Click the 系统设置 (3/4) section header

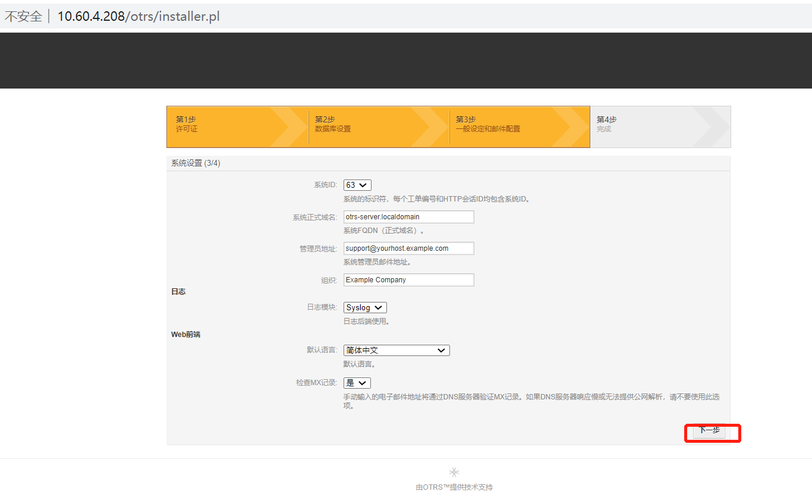coord(194,162)
